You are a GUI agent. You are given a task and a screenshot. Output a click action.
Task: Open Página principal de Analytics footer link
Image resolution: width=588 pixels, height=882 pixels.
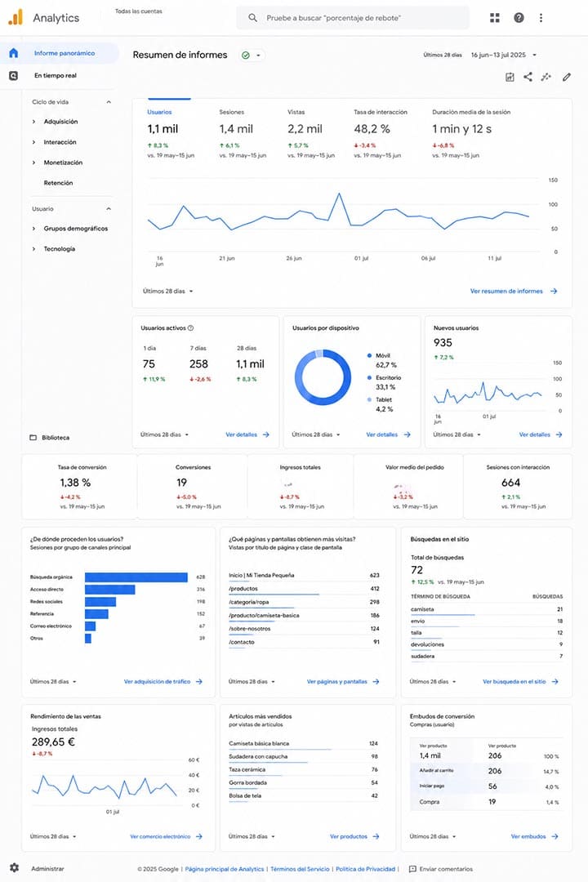click(224, 869)
